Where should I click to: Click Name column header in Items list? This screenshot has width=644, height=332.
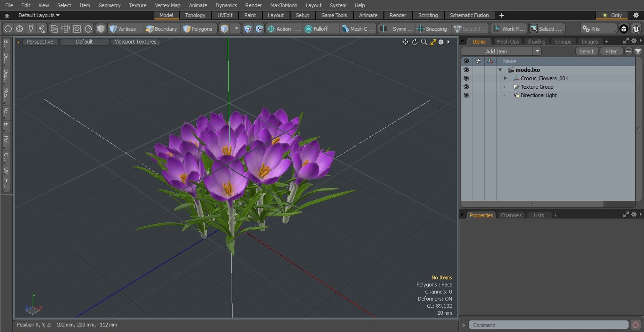[x=566, y=61]
